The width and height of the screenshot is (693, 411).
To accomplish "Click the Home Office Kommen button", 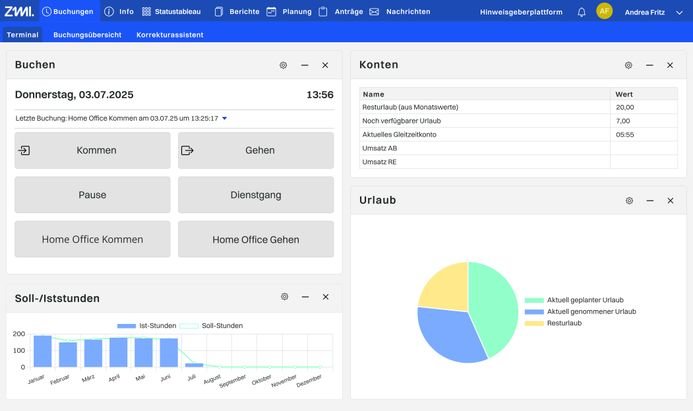I will tap(92, 239).
